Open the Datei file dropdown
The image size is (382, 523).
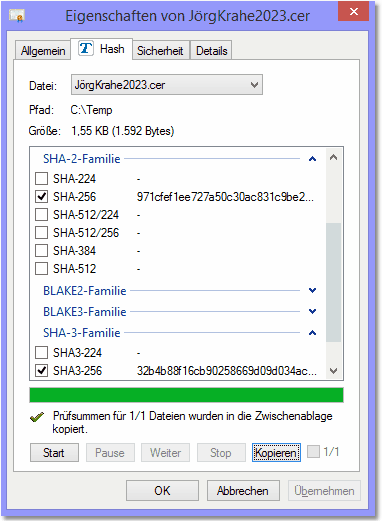166,85
